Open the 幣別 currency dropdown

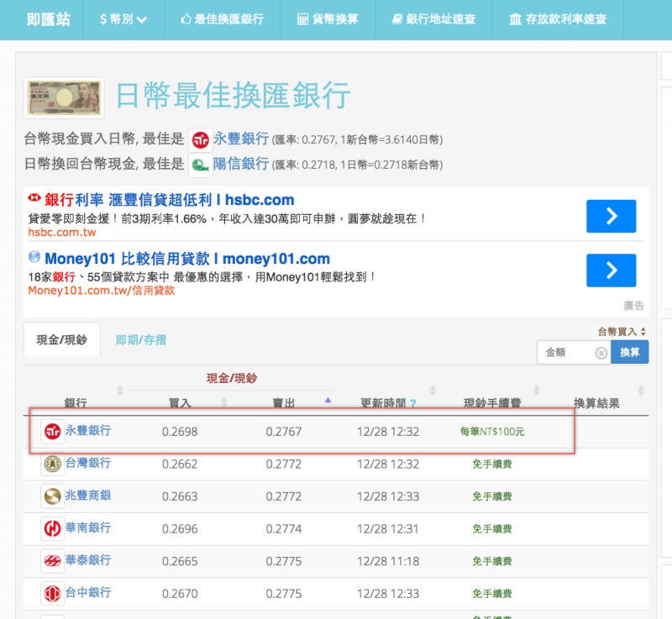[x=123, y=19]
